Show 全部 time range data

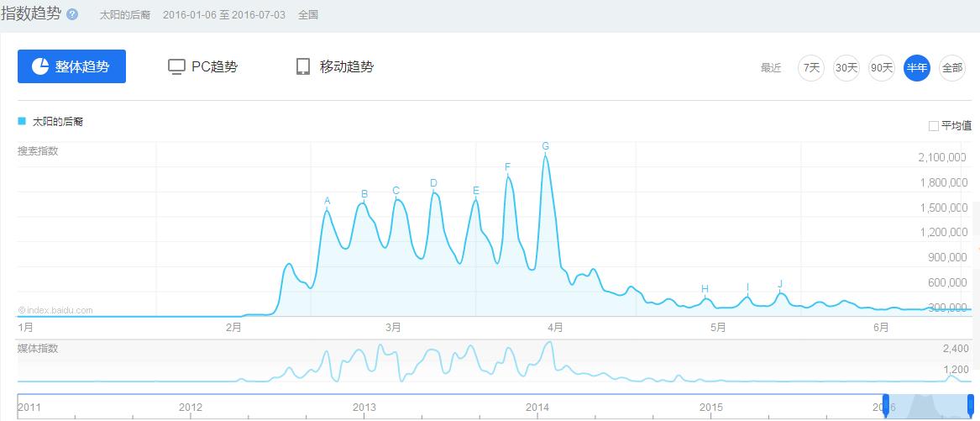coord(952,68)
